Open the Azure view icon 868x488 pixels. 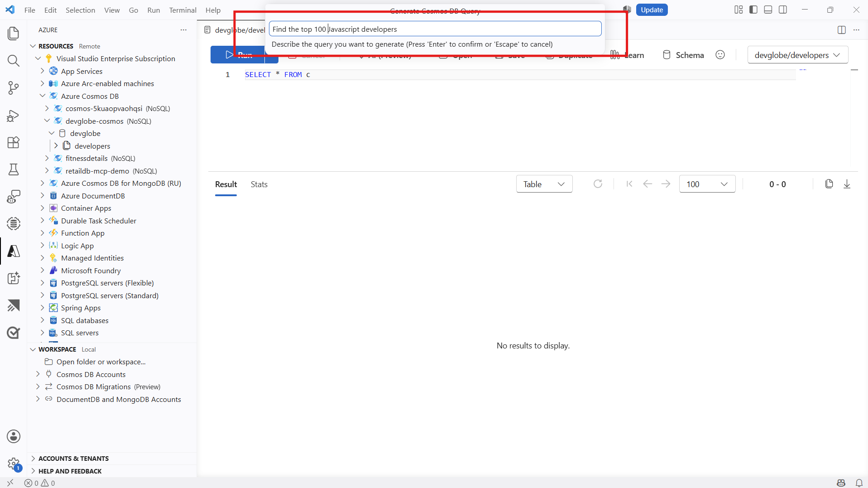pos(14,251)
